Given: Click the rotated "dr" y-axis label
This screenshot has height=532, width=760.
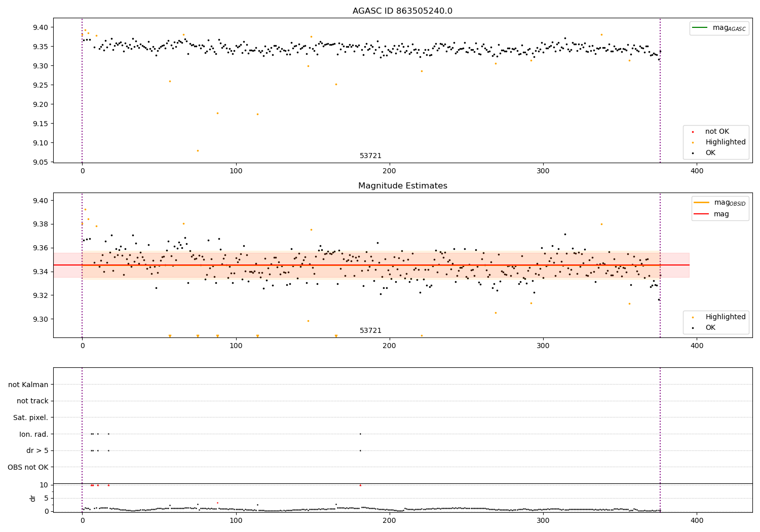Looking at the screenshot, I should pos(33,498).
